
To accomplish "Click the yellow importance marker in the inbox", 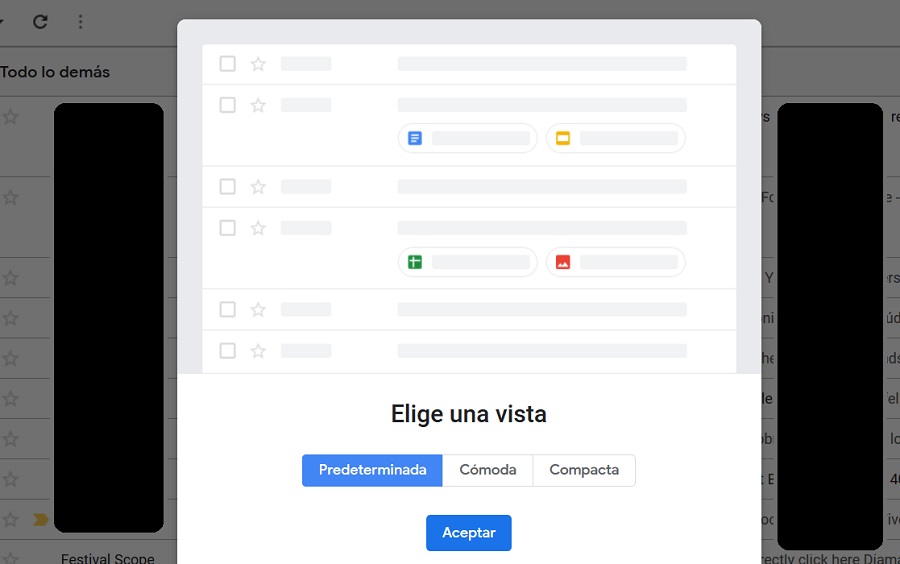I will click(40, 519).
